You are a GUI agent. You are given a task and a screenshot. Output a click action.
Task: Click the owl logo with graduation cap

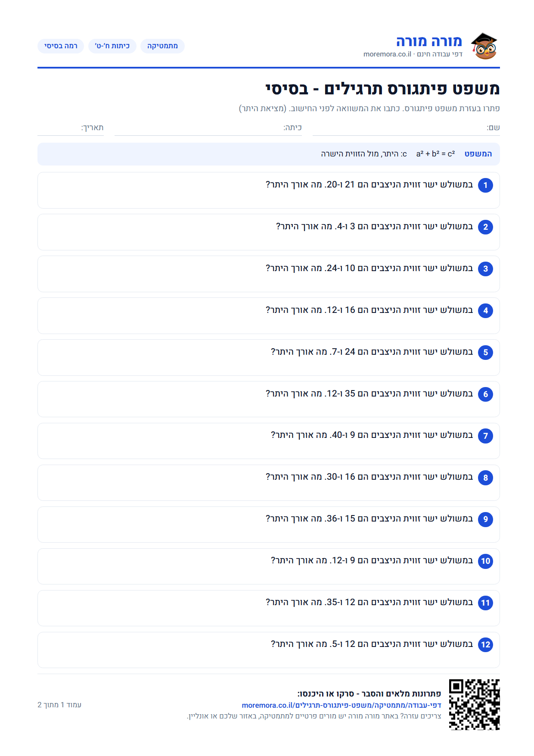pos(484,46)
